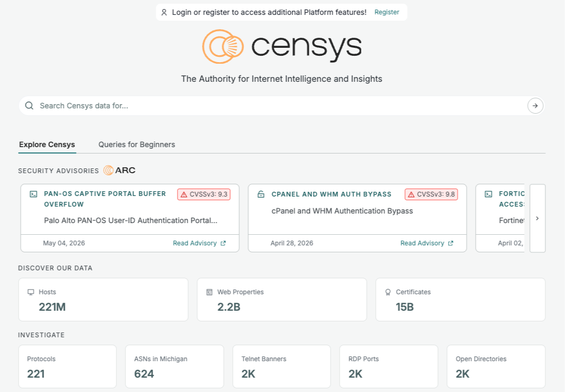Click the date May 04, 2026
The width and height of the screenshot is (565, 392).
click(x=64, y=243)
